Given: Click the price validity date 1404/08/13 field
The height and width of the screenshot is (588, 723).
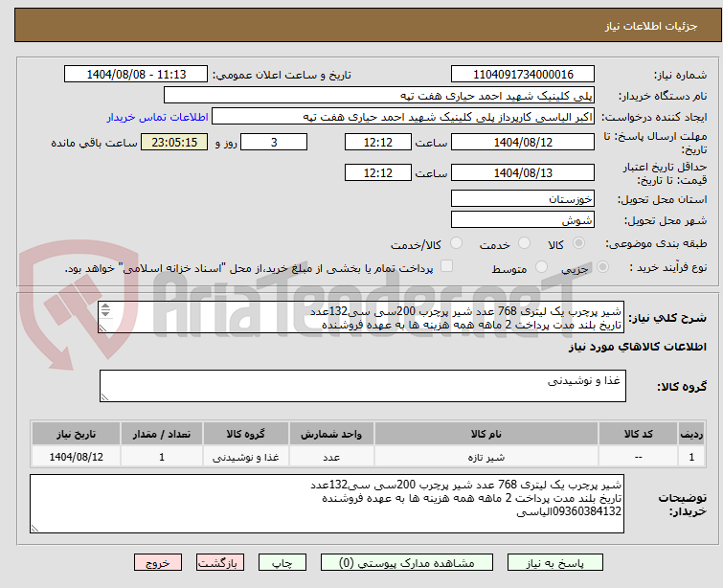Looking at the screenshot, I should click(x=523, y=173).
